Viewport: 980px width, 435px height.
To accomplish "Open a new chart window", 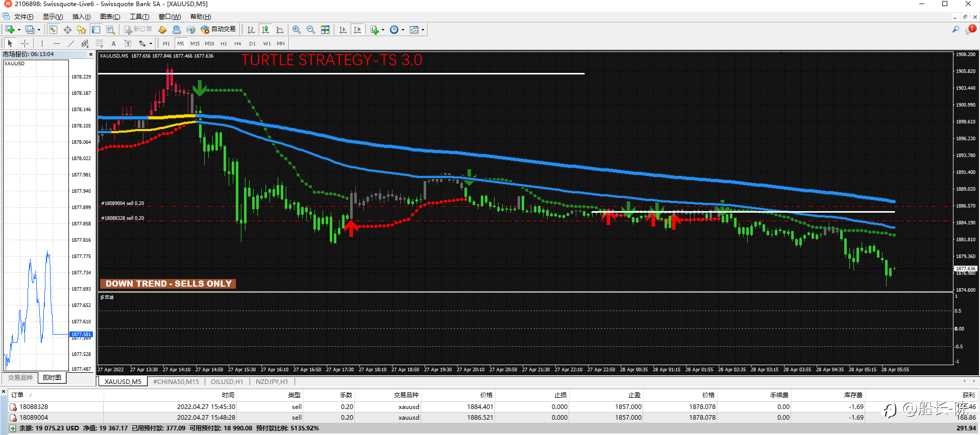I will 10,30.
